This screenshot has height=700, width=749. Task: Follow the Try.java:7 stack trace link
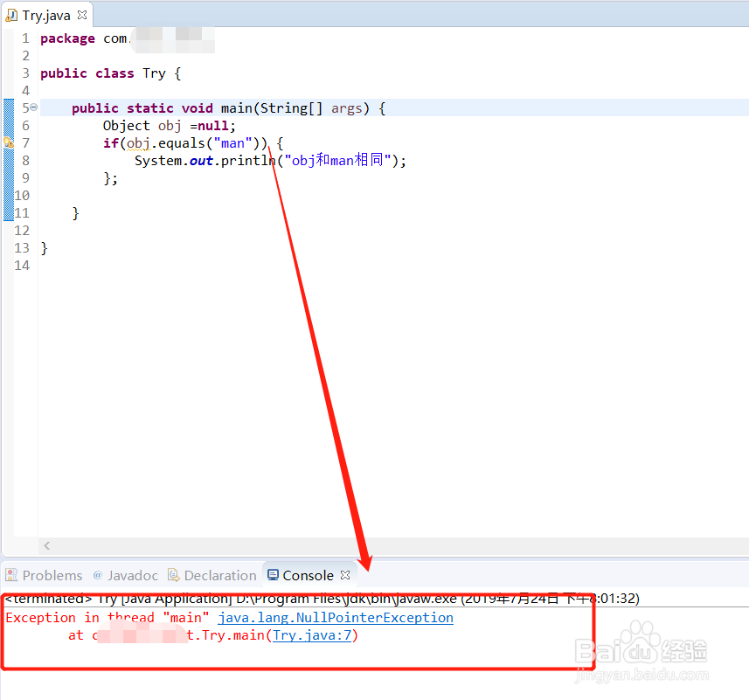312,635
